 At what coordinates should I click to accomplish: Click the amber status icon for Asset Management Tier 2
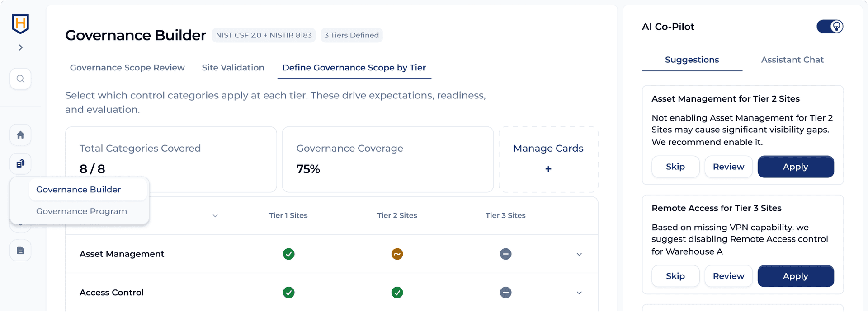tap(397, 254)
